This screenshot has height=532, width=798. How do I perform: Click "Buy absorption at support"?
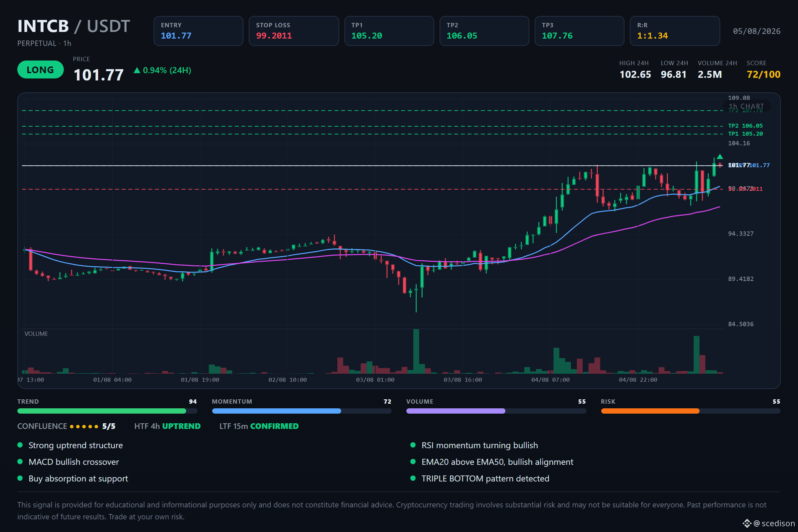click(78, 479)
